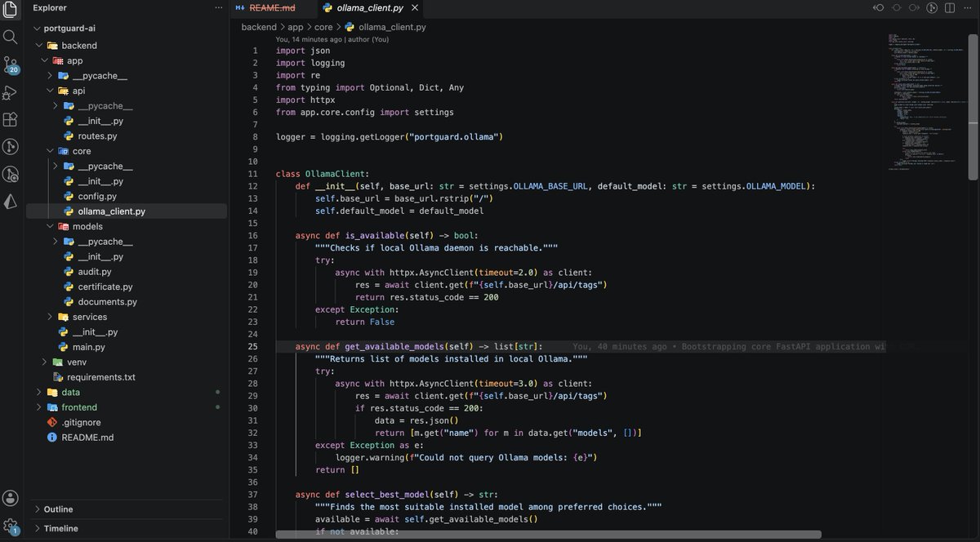The width and height of the screenshot is (980, 542).
Task: Open the Search view in the activity bar
Action: (11, 37)
